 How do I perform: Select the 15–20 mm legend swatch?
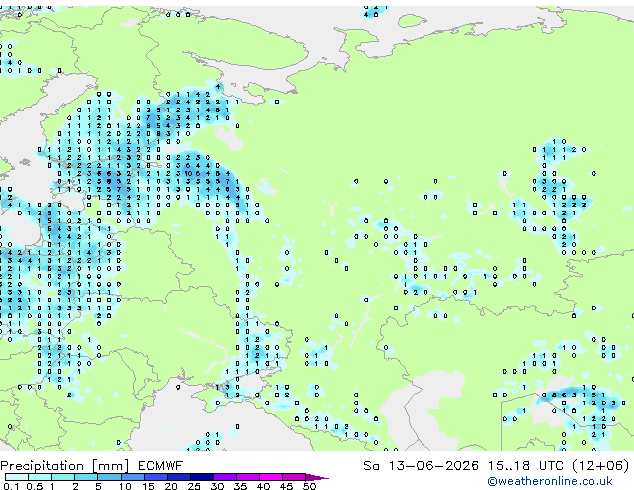pos(156,477)
